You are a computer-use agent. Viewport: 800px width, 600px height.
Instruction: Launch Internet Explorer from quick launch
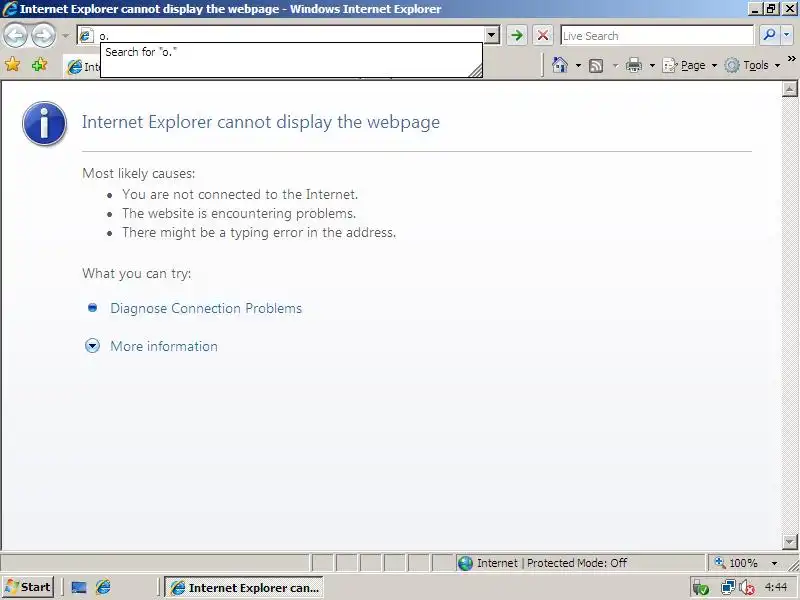click(x=103, y=587)
